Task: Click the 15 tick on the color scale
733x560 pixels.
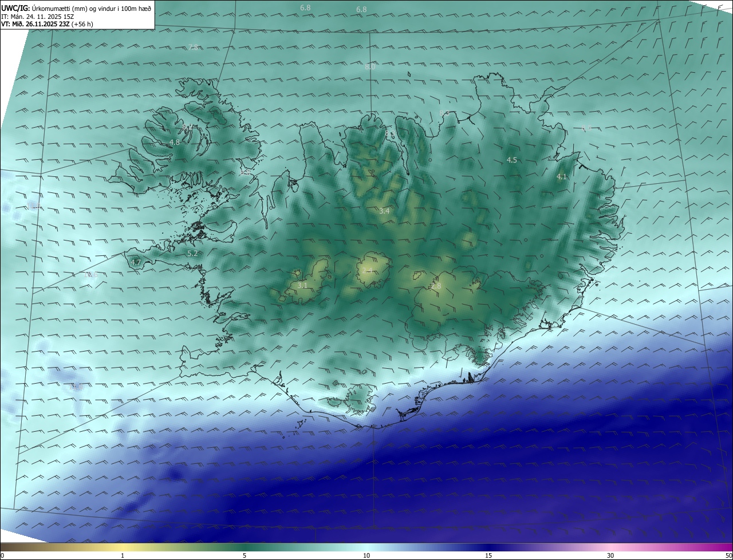Action: coord(488,555)
